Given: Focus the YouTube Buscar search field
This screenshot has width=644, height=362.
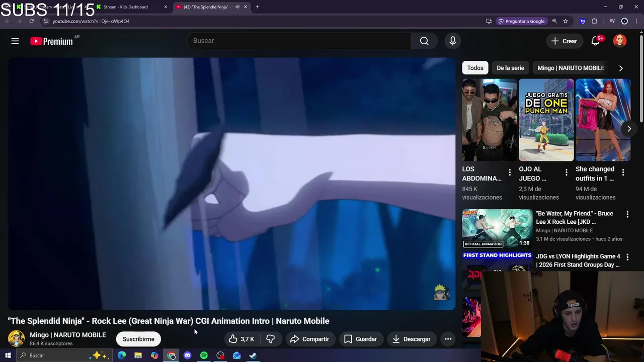Looking at the screenshot, I should click(x=299, y=41).
